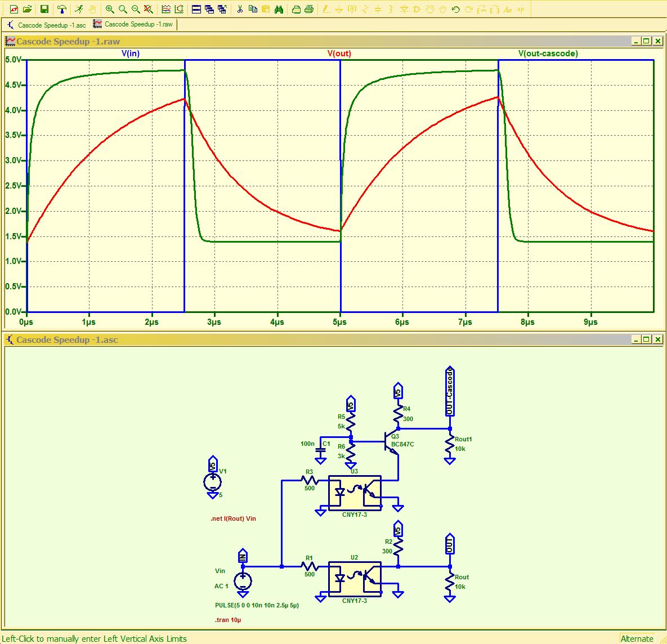Click the V(out-cascode) trace label
Viewport: 667px width, 644px height.
coord(548,53)
